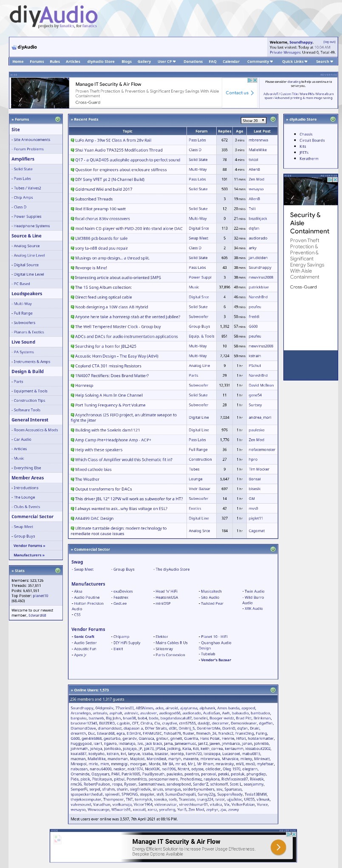Go to latest post icon for Revenge is Mine thread
Image resolution: width=342 pixels, height=868 pixels.
[72, 268]
